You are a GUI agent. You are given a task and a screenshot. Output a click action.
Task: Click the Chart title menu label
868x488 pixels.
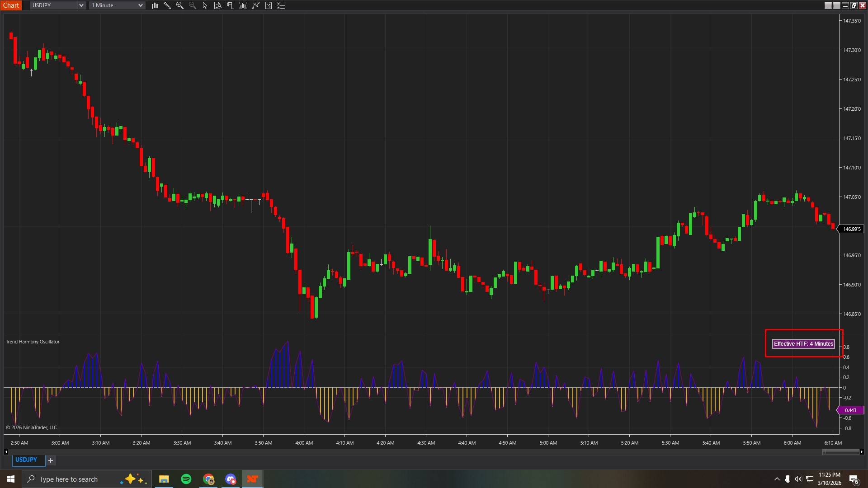11,5
